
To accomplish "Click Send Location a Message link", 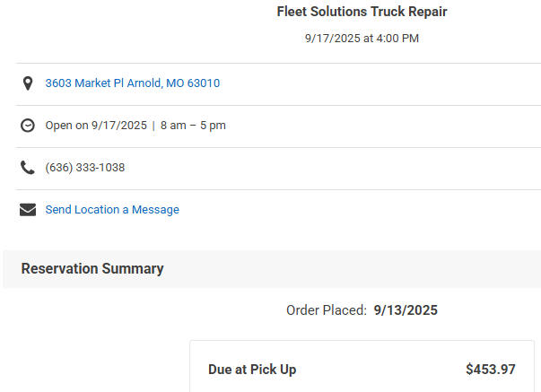I will 112,210.
